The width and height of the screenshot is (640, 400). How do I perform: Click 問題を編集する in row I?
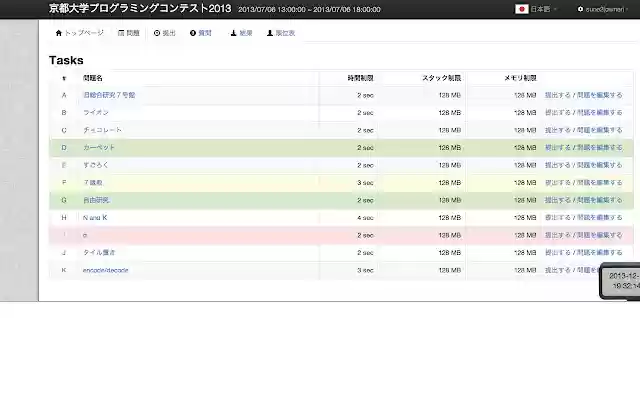pos(600,236)
